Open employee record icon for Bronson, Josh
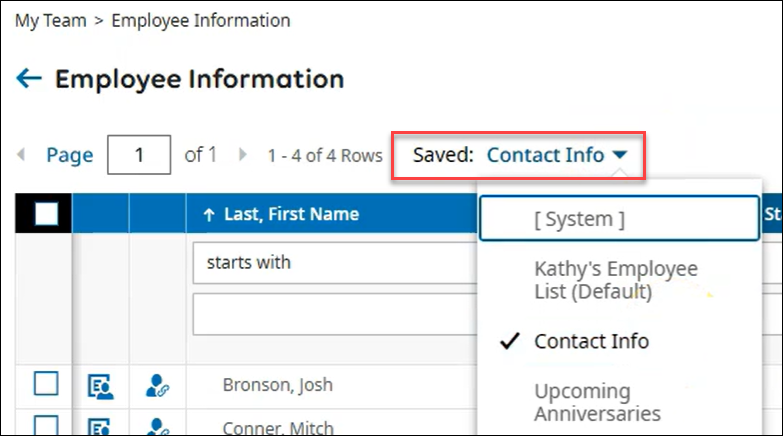 tap(100, 385)
